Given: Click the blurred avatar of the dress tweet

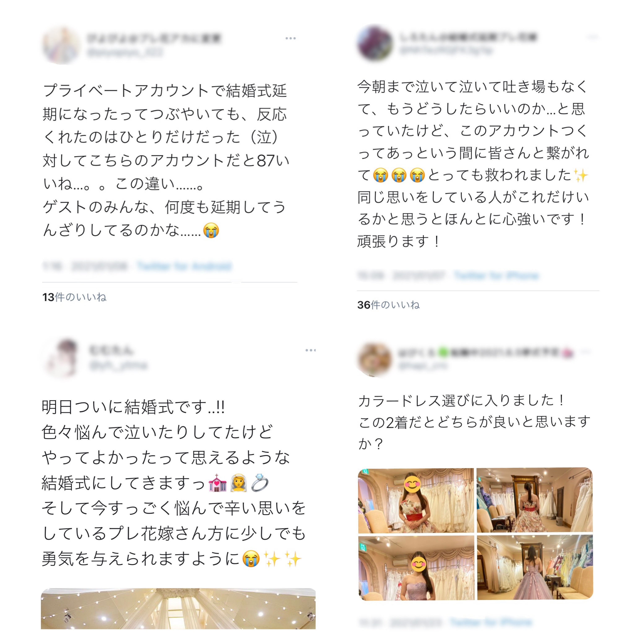Looking at the screenshot, I should coord(375,359).
